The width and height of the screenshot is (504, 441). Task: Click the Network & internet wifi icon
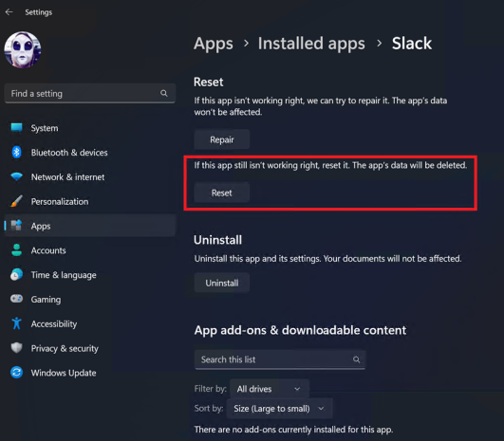(16, 176)
